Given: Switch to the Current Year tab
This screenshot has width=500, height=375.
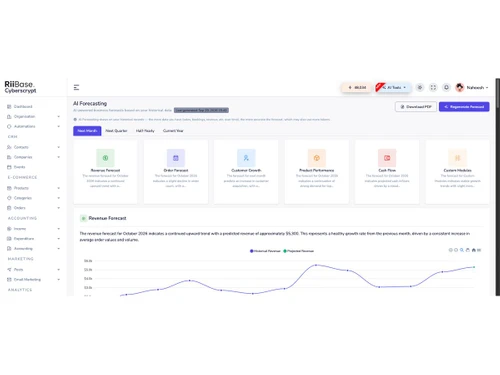Looking at the screenshot, I should point(173,131).
